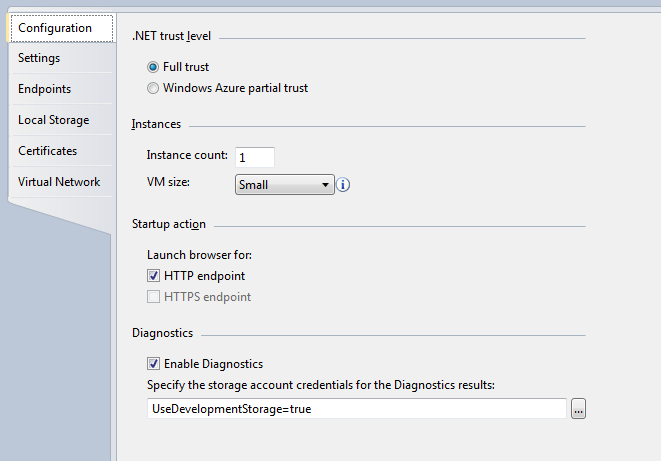
Task: Open the Virtual Network tab
Action: pyautogui.click(x=59, y=182)
